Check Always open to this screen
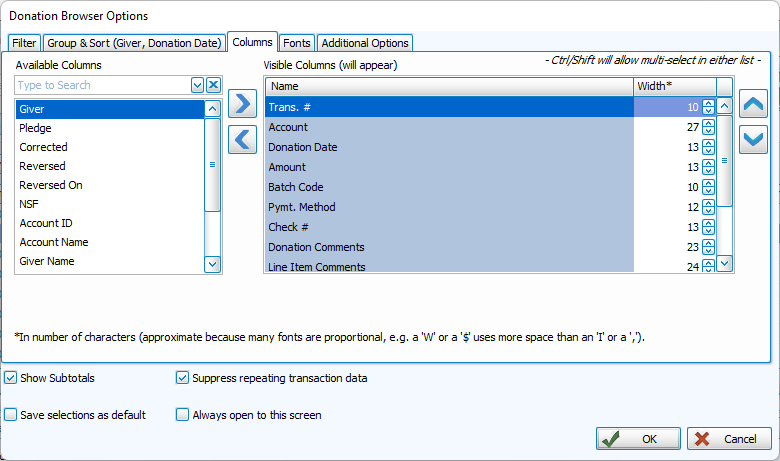 pyautogui.click(x=182, y=414)
